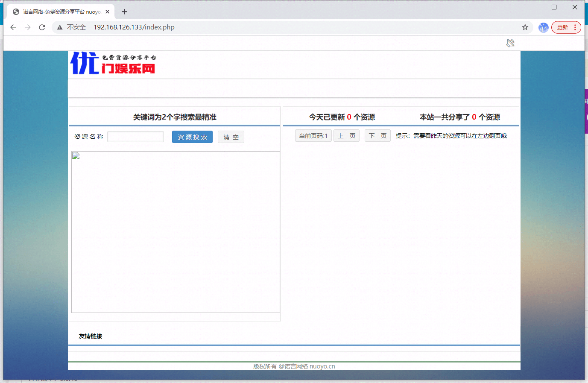Image resolution: width=588 pixels, height=383 pixels.
Task: Click the 提示 hint text about yesterday's resources
Action: (451, 136)
